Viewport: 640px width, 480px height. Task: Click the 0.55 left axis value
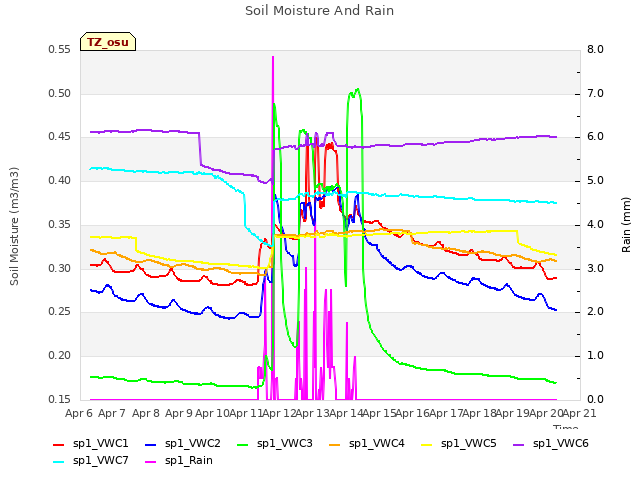[x=59, y=49]
